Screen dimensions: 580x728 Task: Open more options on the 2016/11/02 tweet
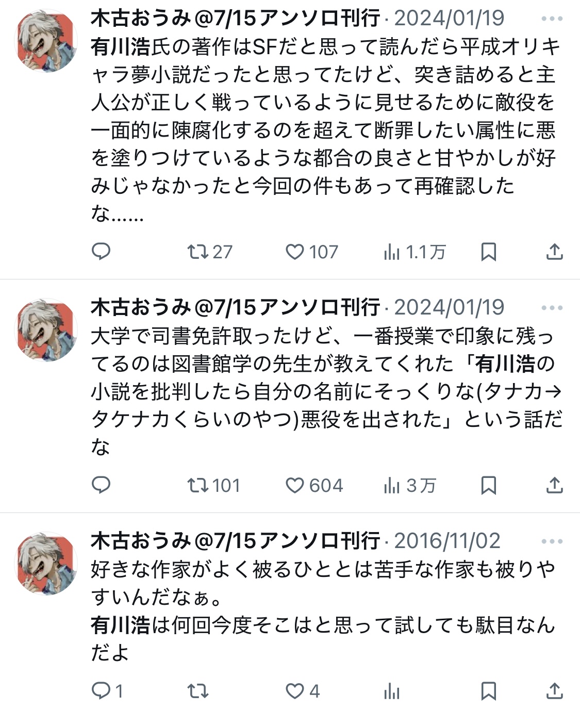tap(552, 541)
